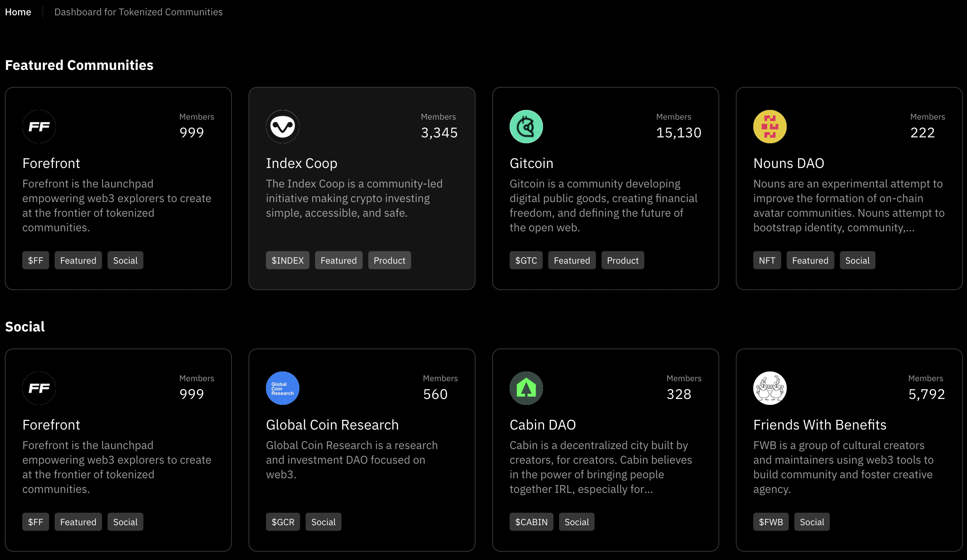Click the Forefront FF logo icon
The height and width of the screenshot is (560, 967).
tap(39, 127)
